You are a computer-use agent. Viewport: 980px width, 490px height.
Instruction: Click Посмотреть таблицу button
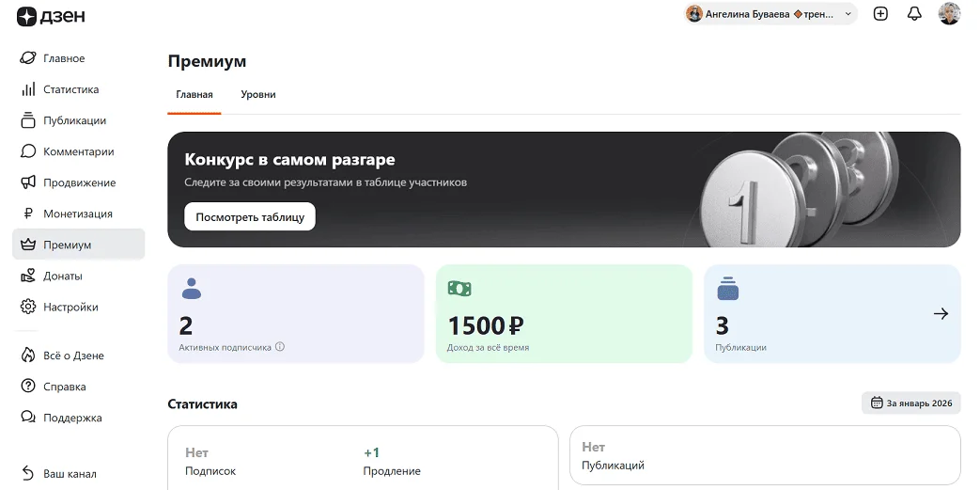(x=250, y=217)
